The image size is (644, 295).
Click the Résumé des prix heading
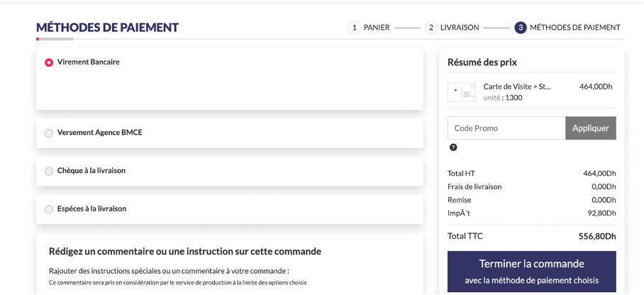(x=482, y=62)
